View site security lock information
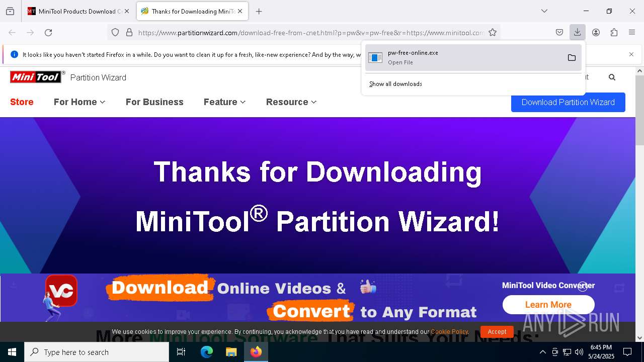 129,33
